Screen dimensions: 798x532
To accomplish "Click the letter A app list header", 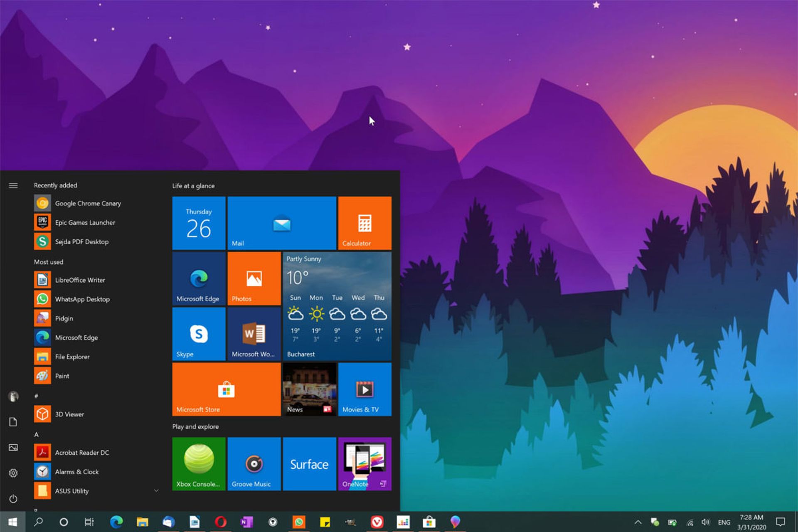I will [x=37, y=434].
